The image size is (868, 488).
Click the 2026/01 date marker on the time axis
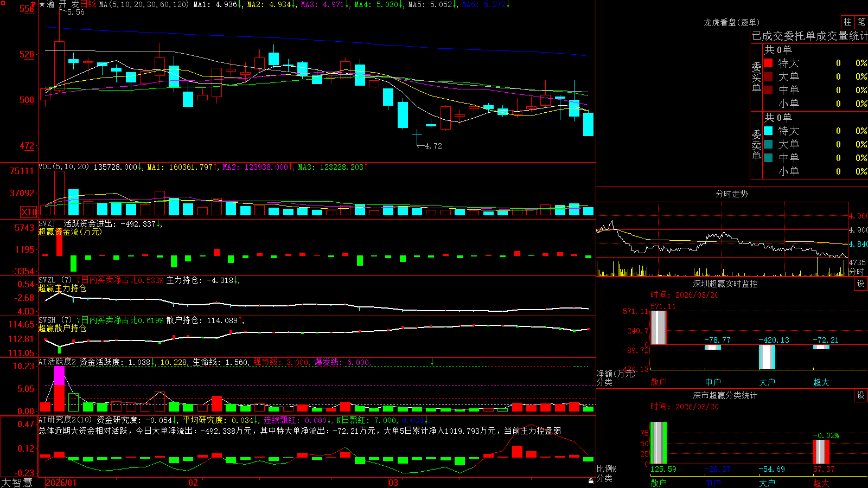pyautogui.click(x=61, y=483)
